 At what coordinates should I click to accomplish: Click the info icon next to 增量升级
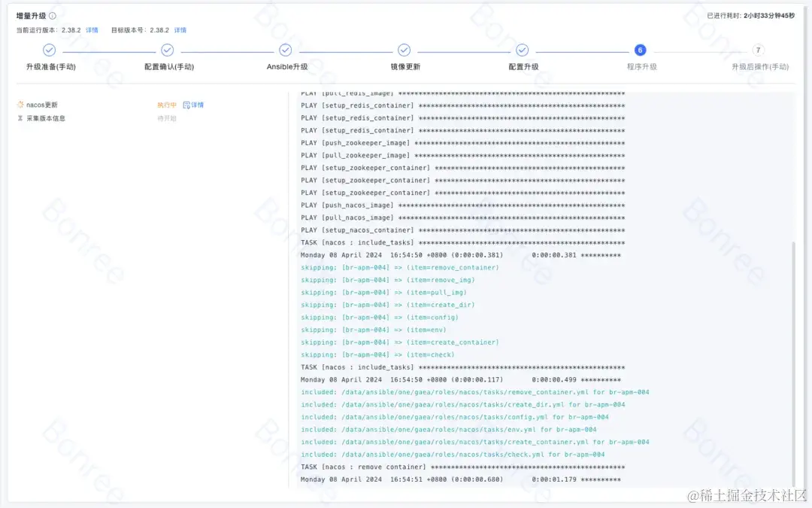[53, 16]
